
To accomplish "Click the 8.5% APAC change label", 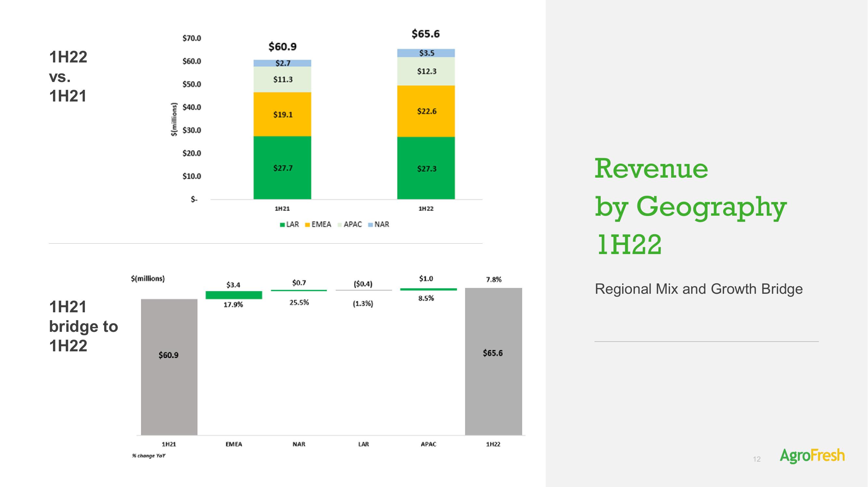I will coord(426,298).
